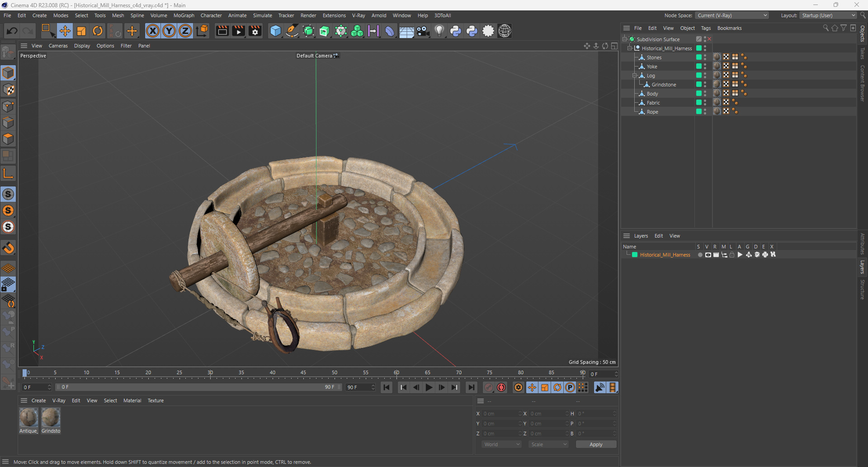Viewport: 868px width, 467px height.
Task: Open the World coordinate dropdown
Action: 502,444
